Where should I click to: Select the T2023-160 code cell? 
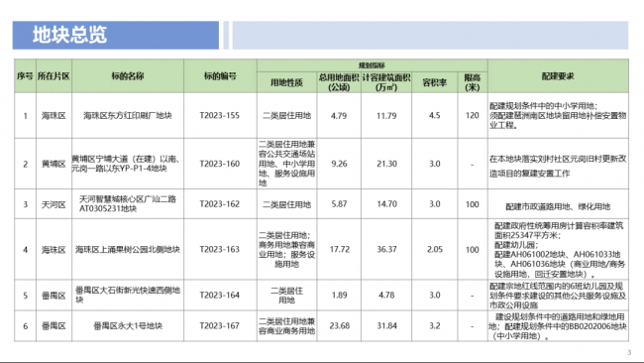(x=220, y=164)
